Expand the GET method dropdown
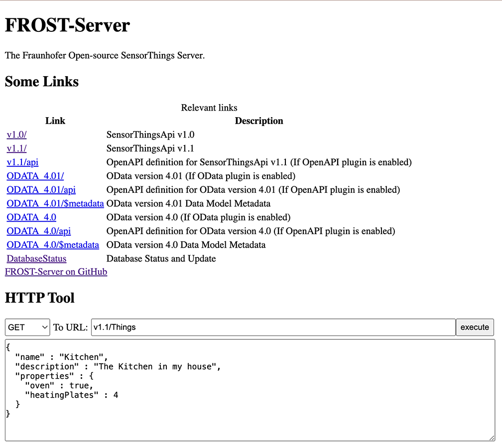This screenshot has width=502, height=448. [27, 327]
